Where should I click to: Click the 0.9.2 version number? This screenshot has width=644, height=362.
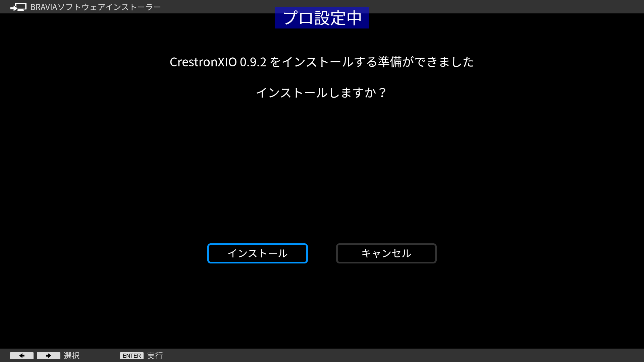pyautogui.click(x=253, y=62)
